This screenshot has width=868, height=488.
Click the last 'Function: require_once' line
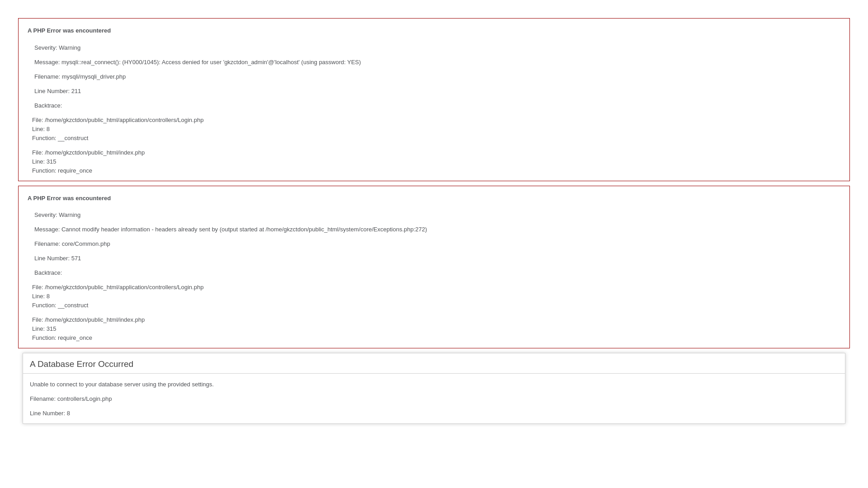point(62,338)
